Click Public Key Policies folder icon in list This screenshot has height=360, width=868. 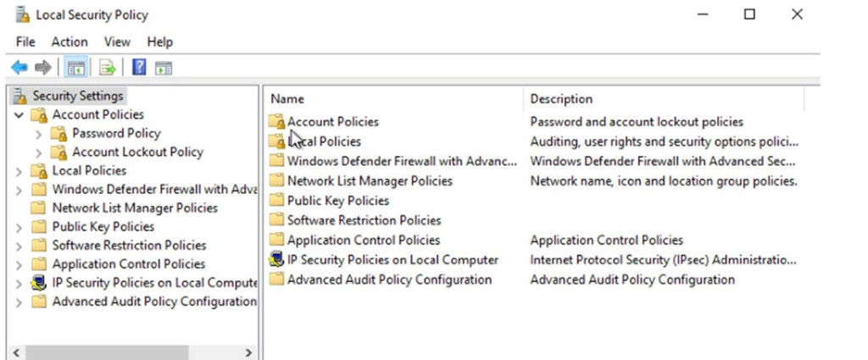point(276,200)
